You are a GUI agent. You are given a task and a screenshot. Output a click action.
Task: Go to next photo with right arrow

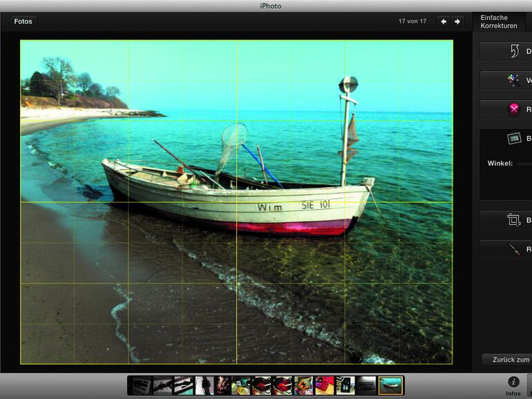pyautogui.click(x=457, y=21)
